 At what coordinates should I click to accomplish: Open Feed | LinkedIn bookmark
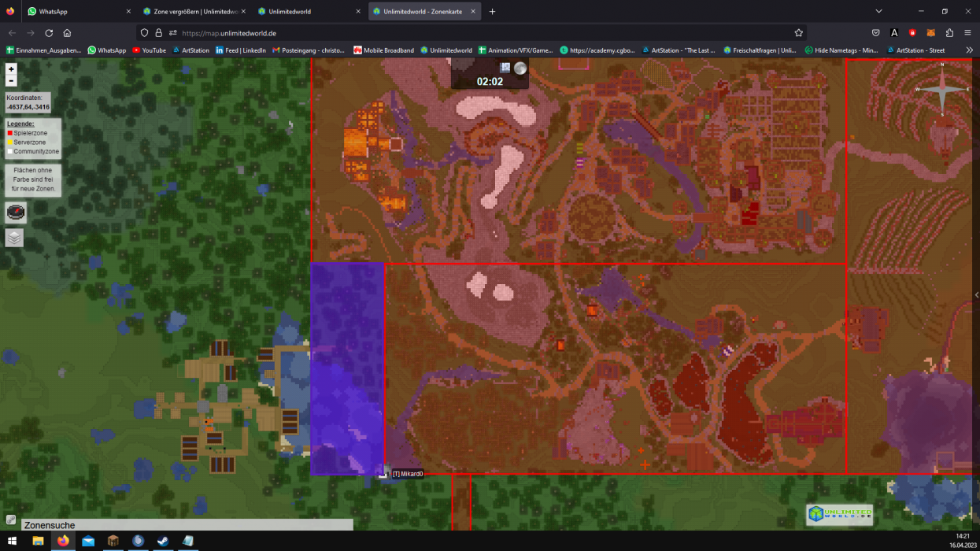240,50
